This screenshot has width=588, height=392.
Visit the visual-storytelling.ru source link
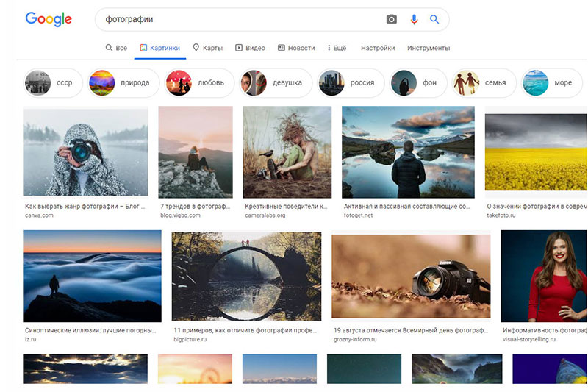click(x=529, y=339)
